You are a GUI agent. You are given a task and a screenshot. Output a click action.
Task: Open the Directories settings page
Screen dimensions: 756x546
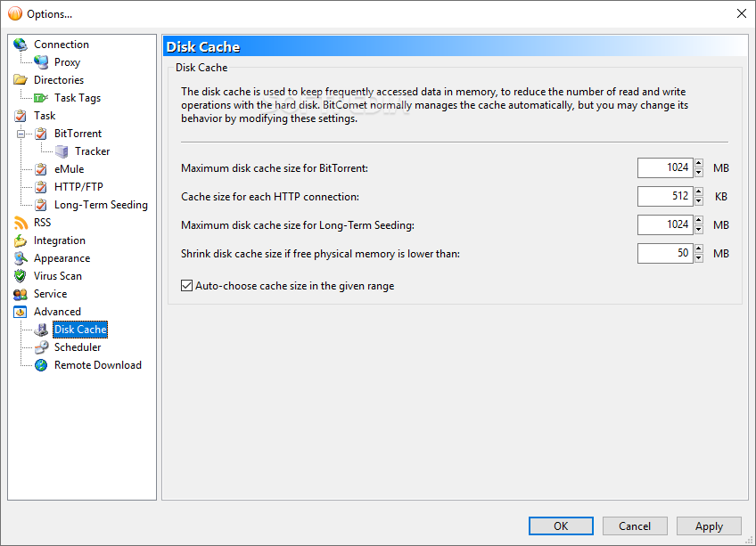pos(58,80)
